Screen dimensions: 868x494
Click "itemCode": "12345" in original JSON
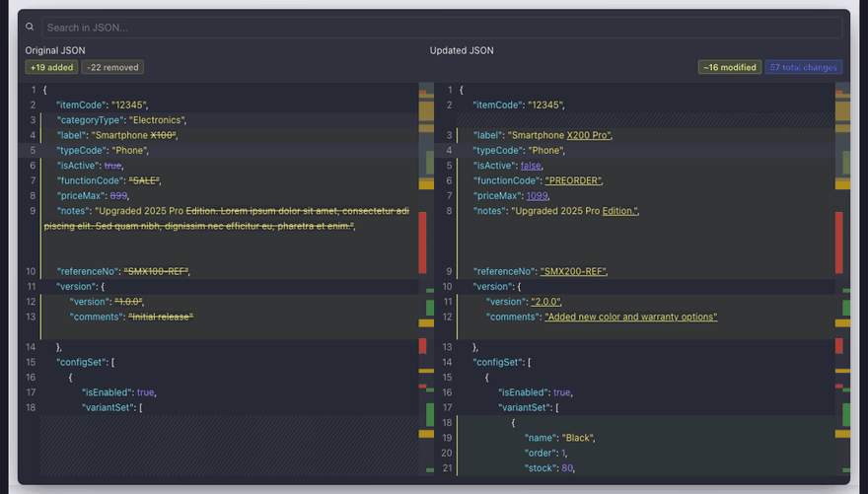[x=102, y=105]
